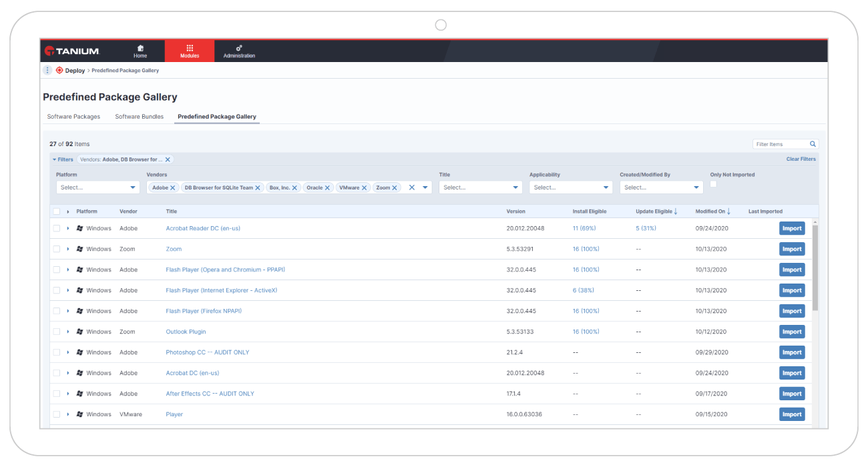The image size is (868, 467).
Task: Import the Outlook Plugin package
Action: (792, 332)
